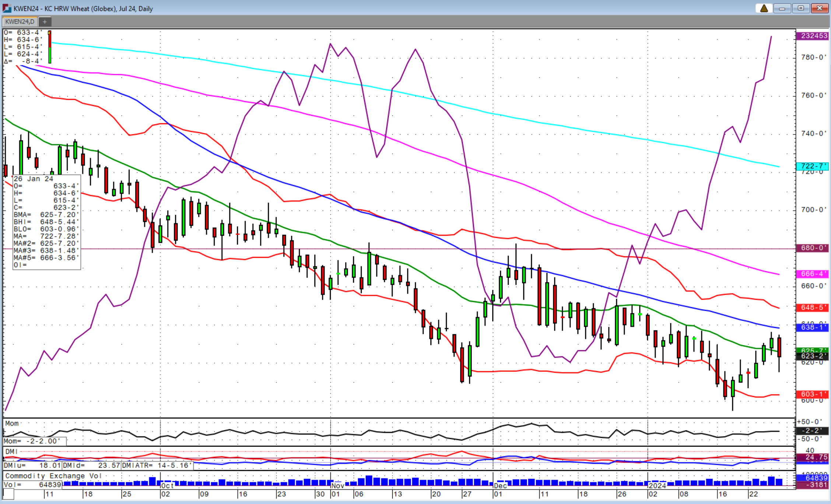Click the Dec 01 marker on date axis
Image resolution: width=831 pixels, height=504 pixels.
[x=499, y=486]
